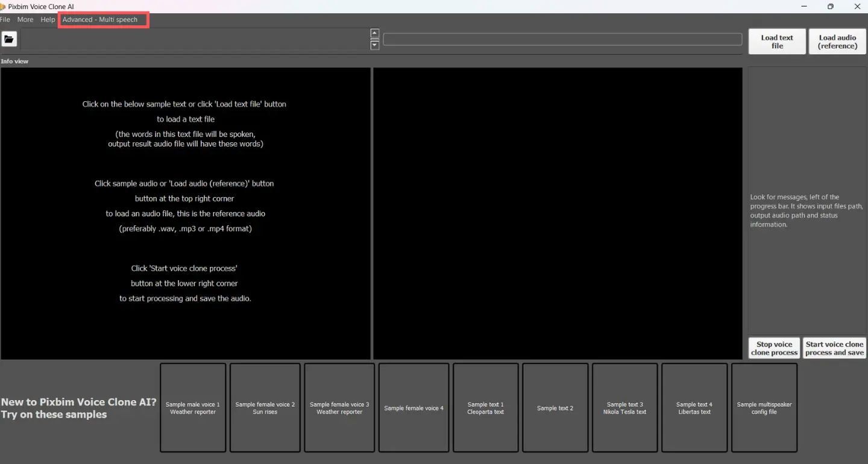Image resolution: width=868 pixels, height=464 pixels.
Task: Click the Pixbim app icon in title bar
Action: (x=2, y=7)
